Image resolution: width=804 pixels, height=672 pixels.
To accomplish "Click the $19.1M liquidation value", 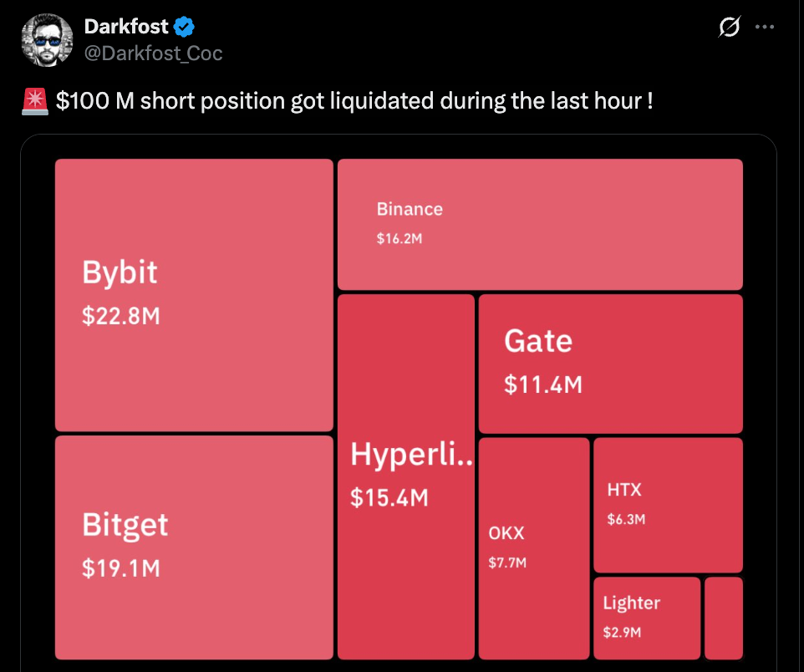I will (x=120, y=568).
